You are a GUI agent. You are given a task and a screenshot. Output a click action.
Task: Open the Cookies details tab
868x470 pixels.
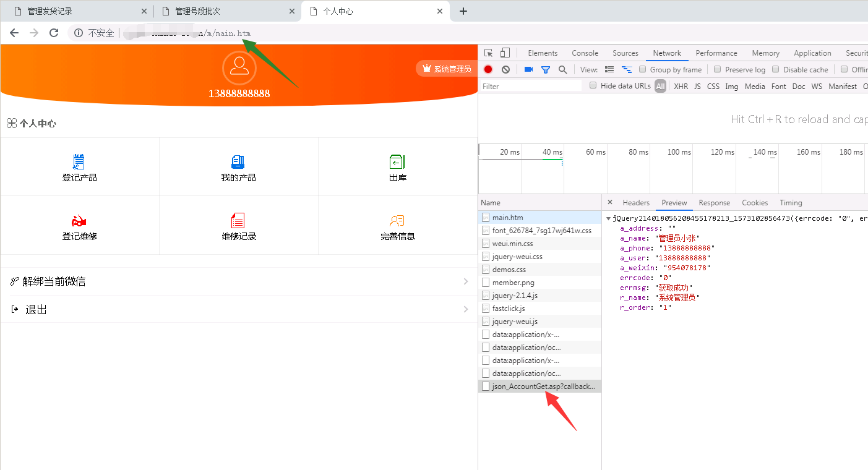coord(755,203)
